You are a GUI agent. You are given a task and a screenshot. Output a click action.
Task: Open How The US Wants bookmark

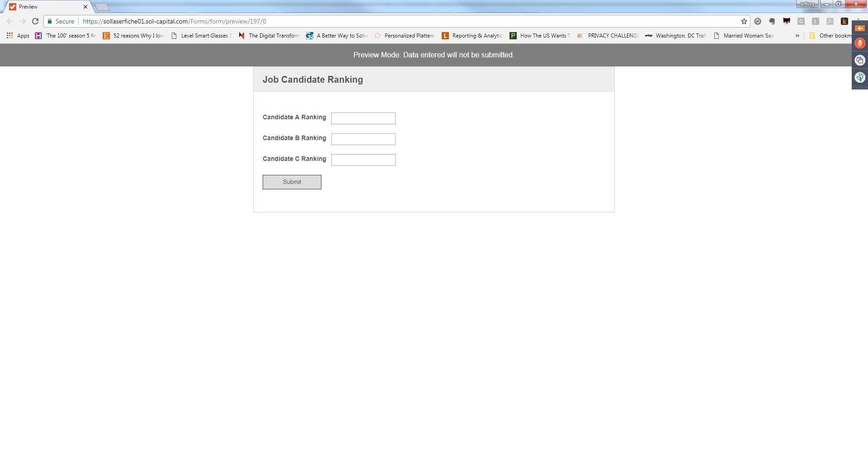(541, 36)
